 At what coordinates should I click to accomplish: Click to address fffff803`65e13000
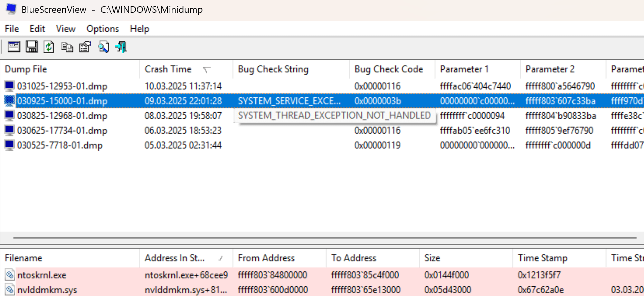[x=366, y=290]
